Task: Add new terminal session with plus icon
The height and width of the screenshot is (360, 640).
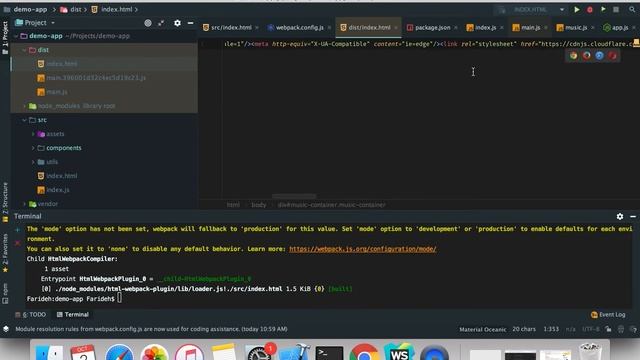Action: click(18, 230)
